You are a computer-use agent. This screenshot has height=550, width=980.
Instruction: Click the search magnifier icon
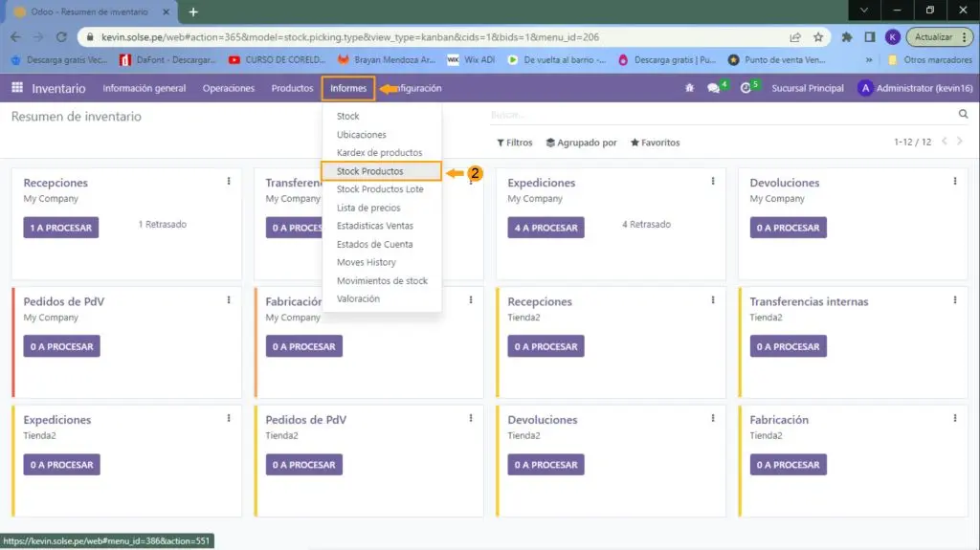[x=963, y=114]
